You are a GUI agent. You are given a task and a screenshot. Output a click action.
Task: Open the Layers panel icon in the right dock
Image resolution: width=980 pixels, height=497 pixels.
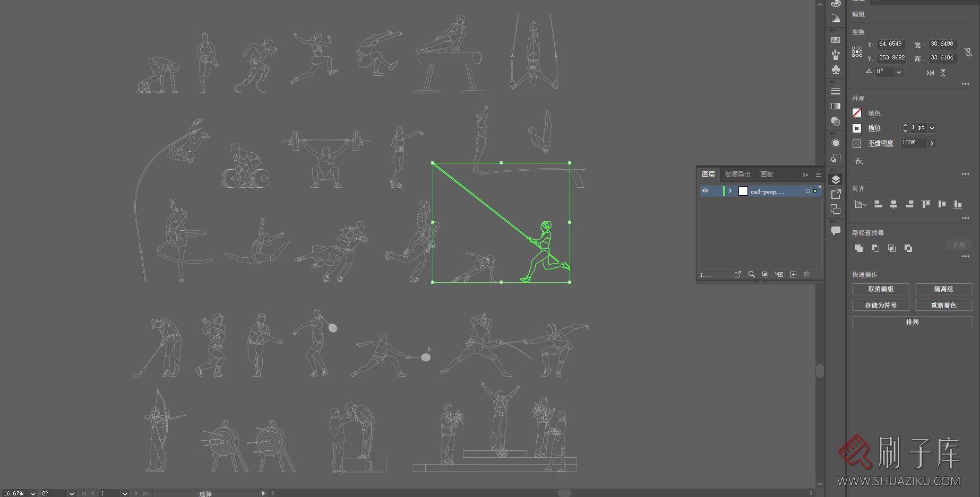836,179
